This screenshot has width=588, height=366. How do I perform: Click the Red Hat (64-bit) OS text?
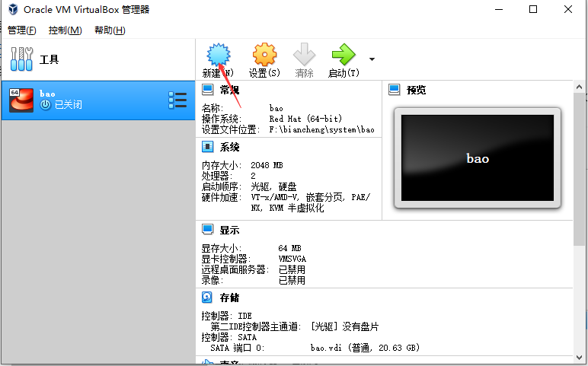point(305,119)
